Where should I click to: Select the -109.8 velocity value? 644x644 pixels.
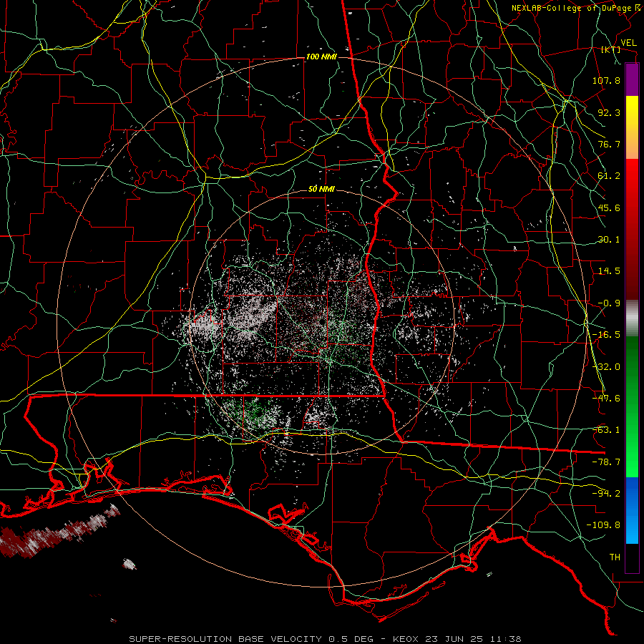[x=603, y=525]
